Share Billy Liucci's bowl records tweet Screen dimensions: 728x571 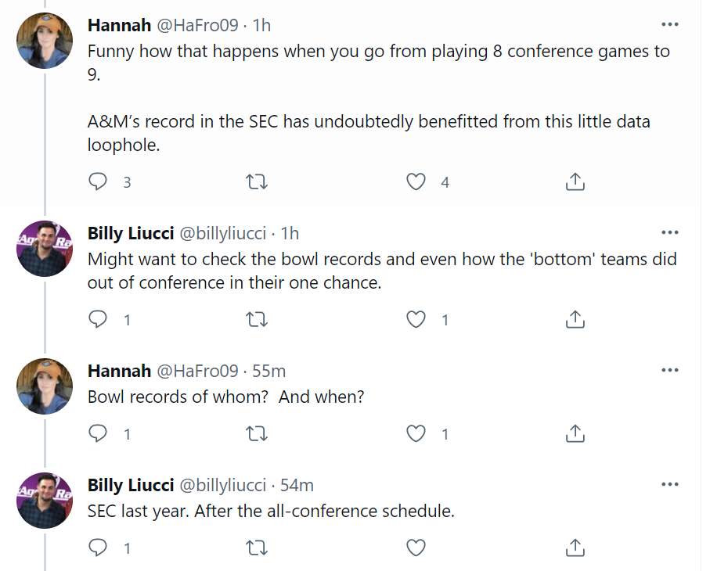(575, 319)
